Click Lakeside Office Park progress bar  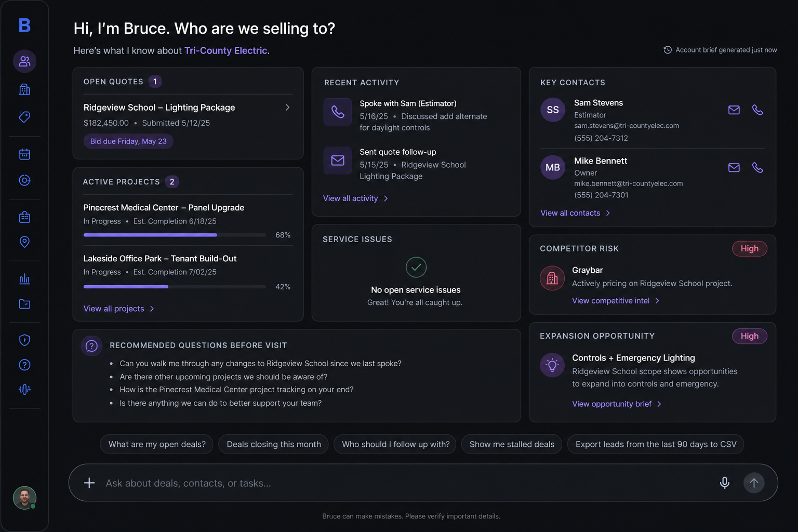(175, 286)
